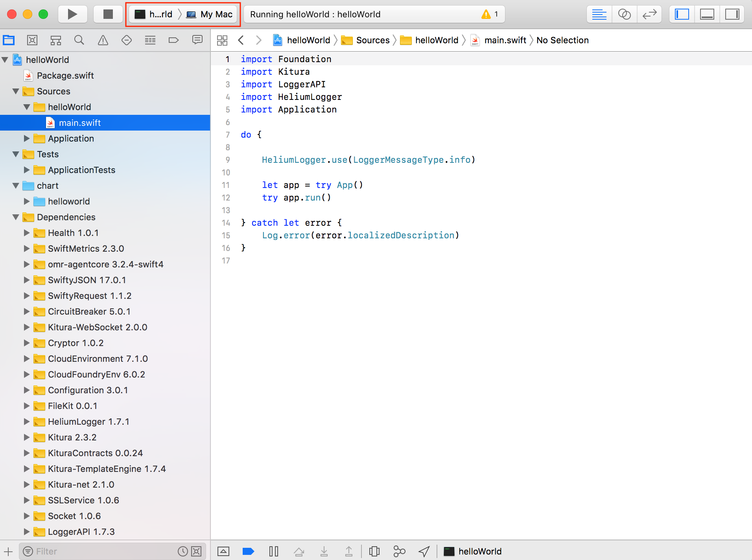The height and width of the screenshot is (560, 752).
Task: Click the Sources breadcrumb in jump bar
Action: [372, 40]
